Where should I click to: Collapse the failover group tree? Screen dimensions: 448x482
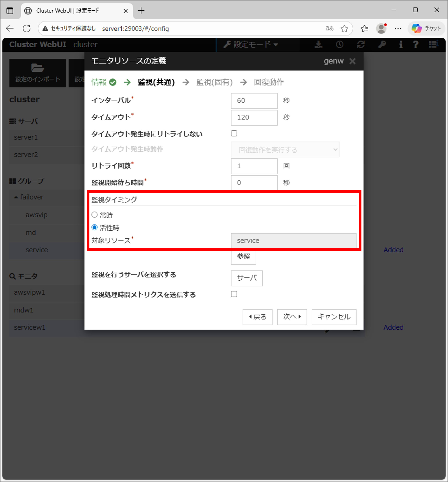[x=16, y=197]
